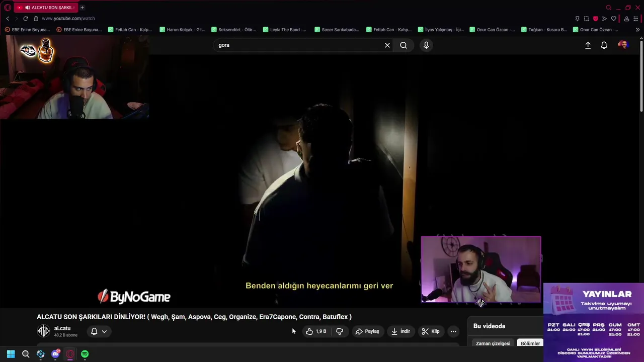The height and width of the screenshot is (362, 644).
Task: Share the video via Paylaş
Action: [367, 331]
